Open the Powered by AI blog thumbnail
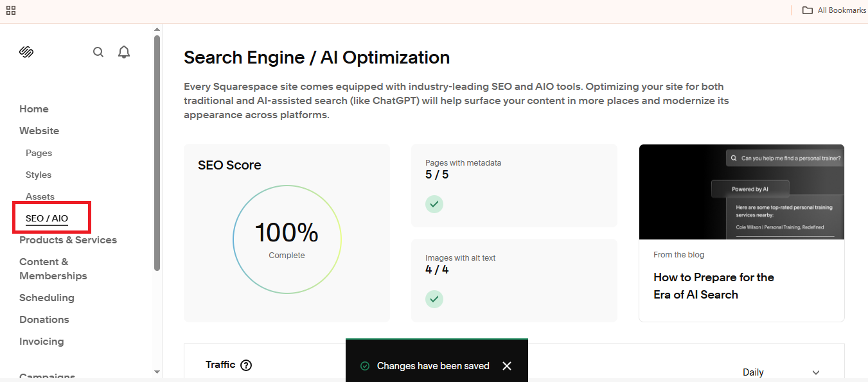The height and width of the screenshot is (382, 868). tap(741, 192)
